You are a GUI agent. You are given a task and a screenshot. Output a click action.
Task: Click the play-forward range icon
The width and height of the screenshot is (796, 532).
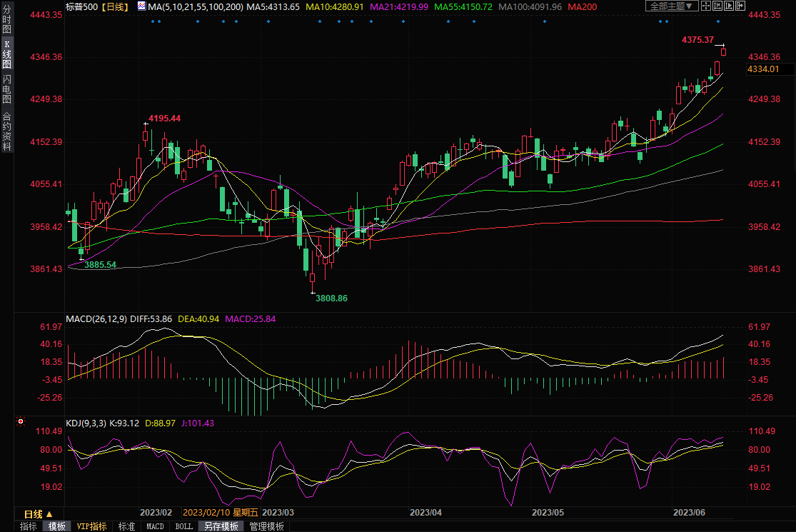click(x=728, y=6)
